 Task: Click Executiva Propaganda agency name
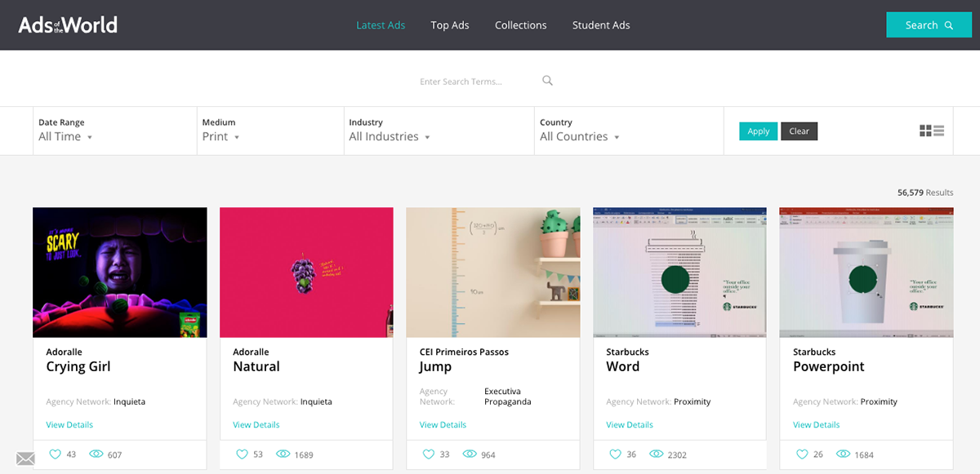(508, 396)
